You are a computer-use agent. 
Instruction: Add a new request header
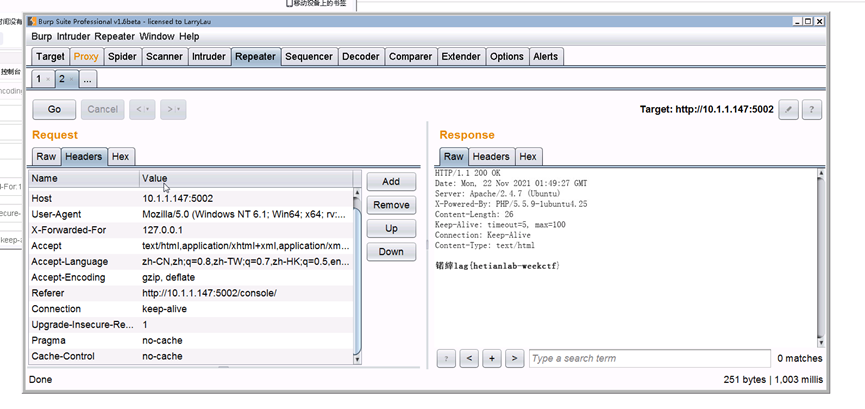coord(391,182)
